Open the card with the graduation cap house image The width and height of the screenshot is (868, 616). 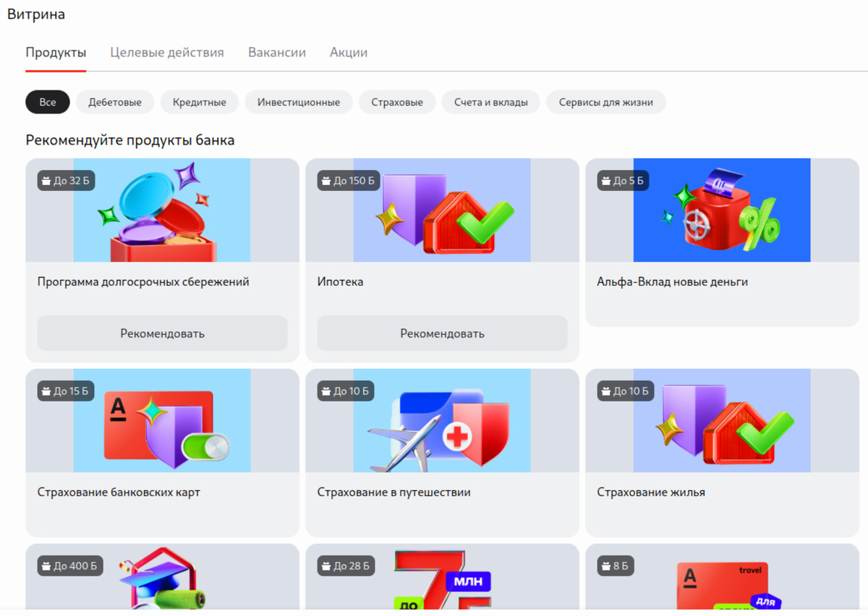click(162, 577)
